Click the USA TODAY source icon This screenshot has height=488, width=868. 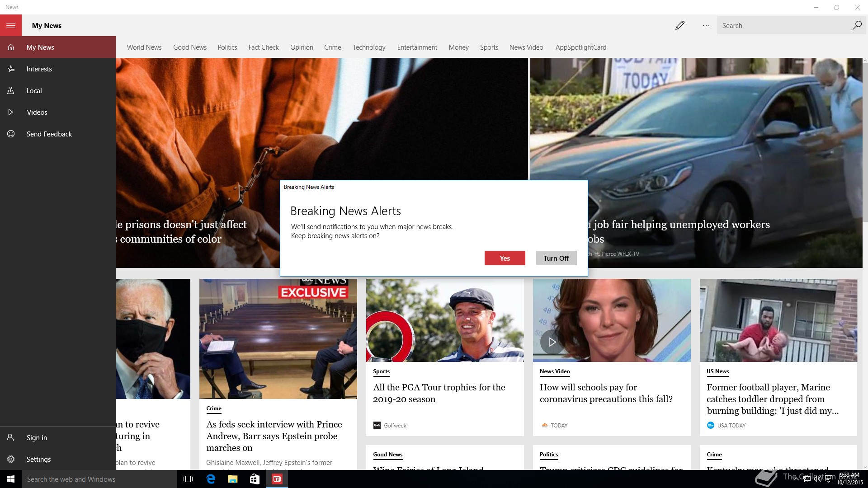point(711,425)
